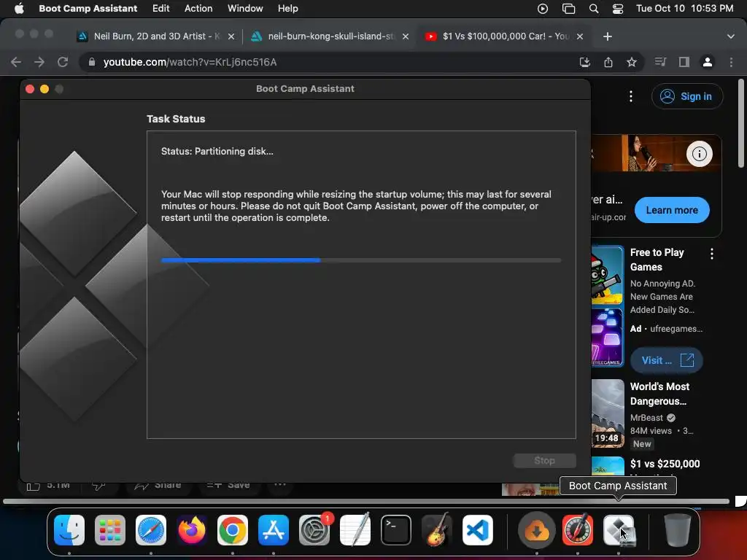Reload the YouTube page
The image size is (747, 560).
[63, 62]
